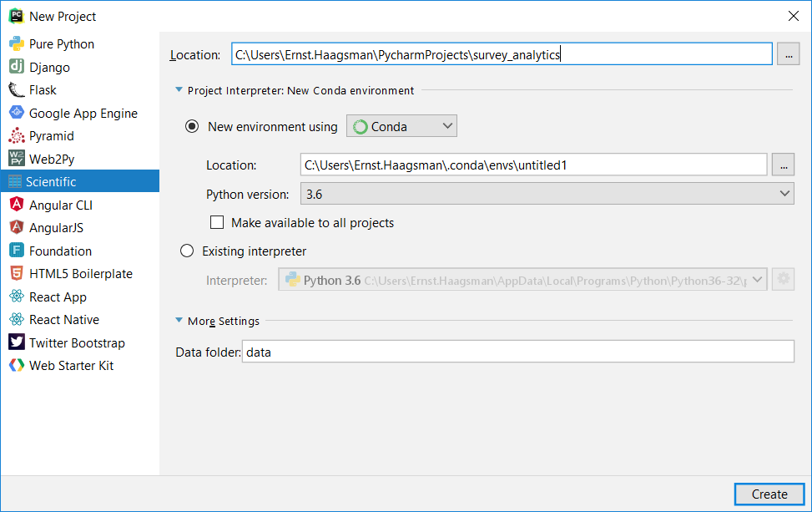The image size is (812, 512).
Task: Select Web Starter Kit label
Action: point(72,365)
